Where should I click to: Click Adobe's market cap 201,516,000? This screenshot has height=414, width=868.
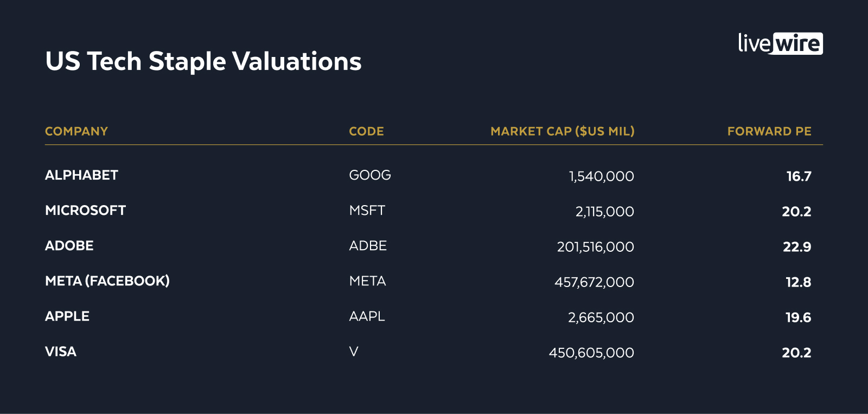[595, 247]
